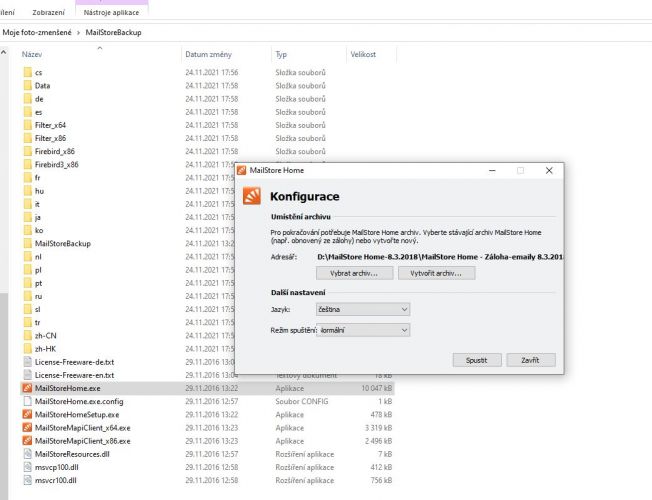Click the MailStore Home title bar icon
This screenshot has width=652, height=500.
click(242, 170)
